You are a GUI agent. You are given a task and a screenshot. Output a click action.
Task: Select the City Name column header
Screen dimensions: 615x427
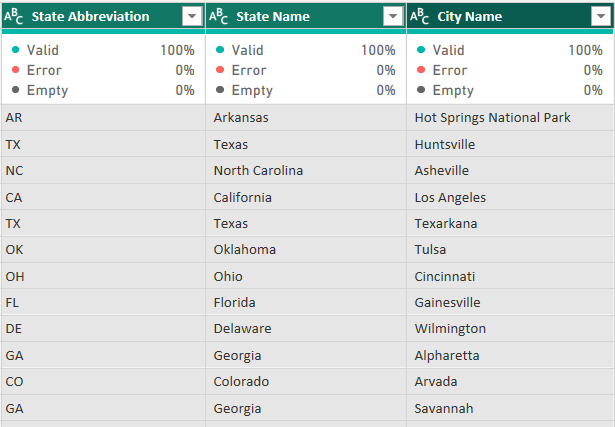pyautogui.click(x=510, y=16)
